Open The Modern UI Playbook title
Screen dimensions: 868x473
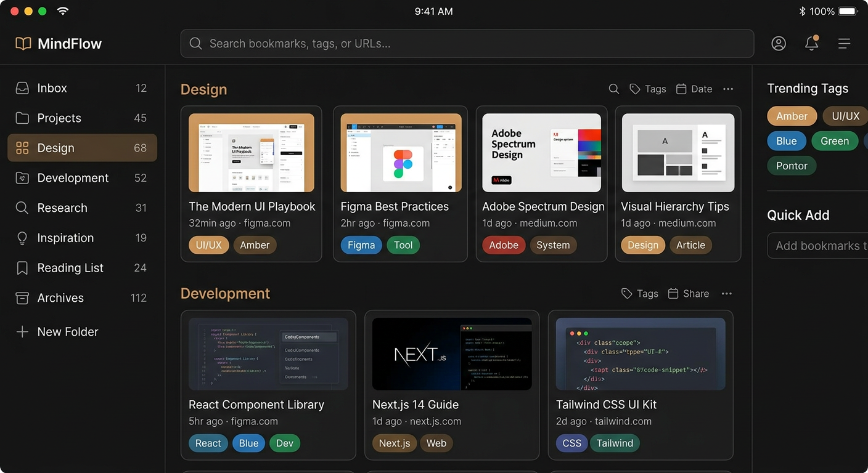click(x=252, y=206)
